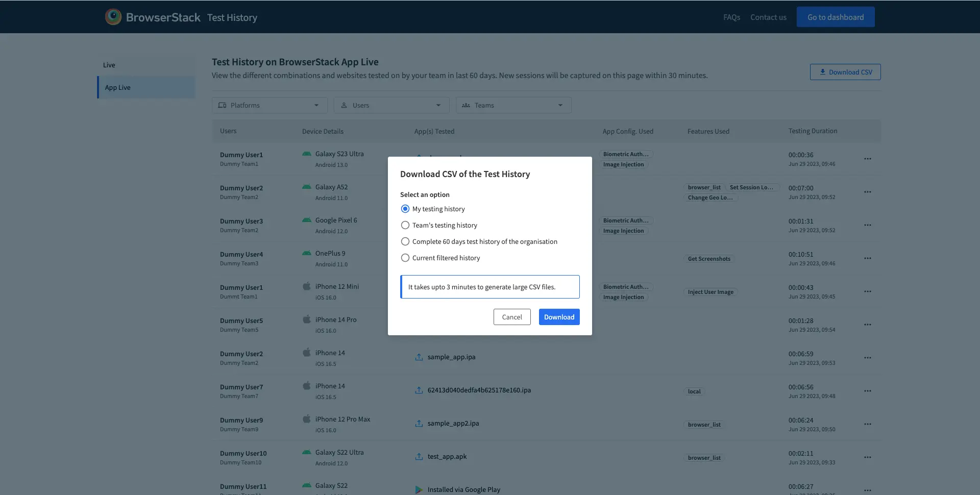
Task: Expand the Platforms filter dropdown
Action: (x=269, y=105)
